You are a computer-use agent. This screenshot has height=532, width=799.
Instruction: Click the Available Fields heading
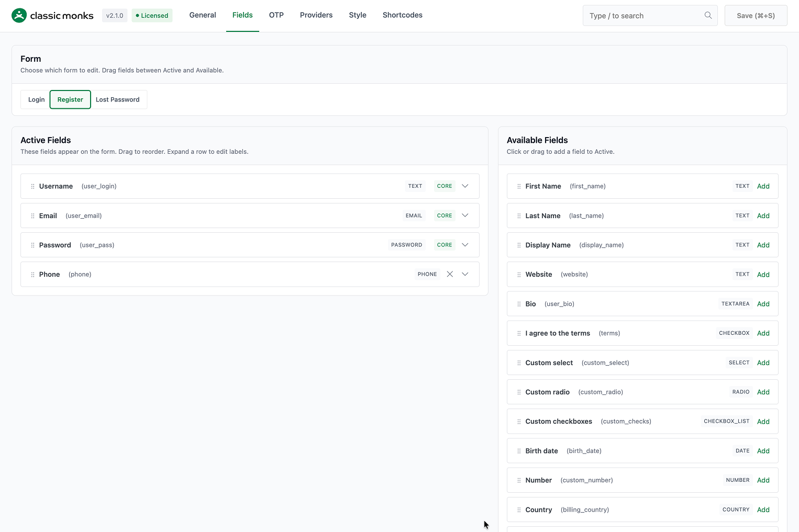coord(537,140)
